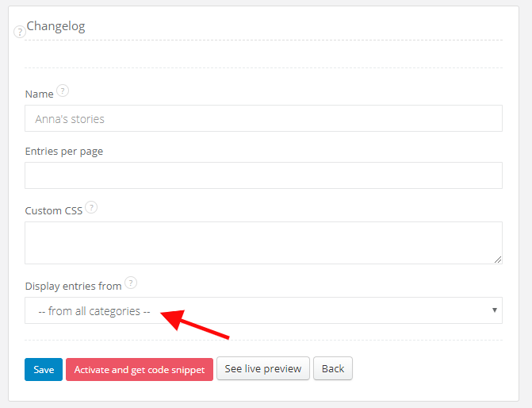Screen dimensions: 532x408
Task: Open the Custom CSS help tooltip icon
Action: click(91, 207)
